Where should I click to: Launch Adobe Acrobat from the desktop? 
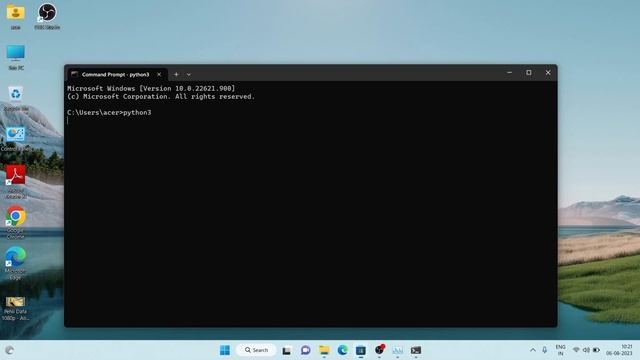[16, 182]
